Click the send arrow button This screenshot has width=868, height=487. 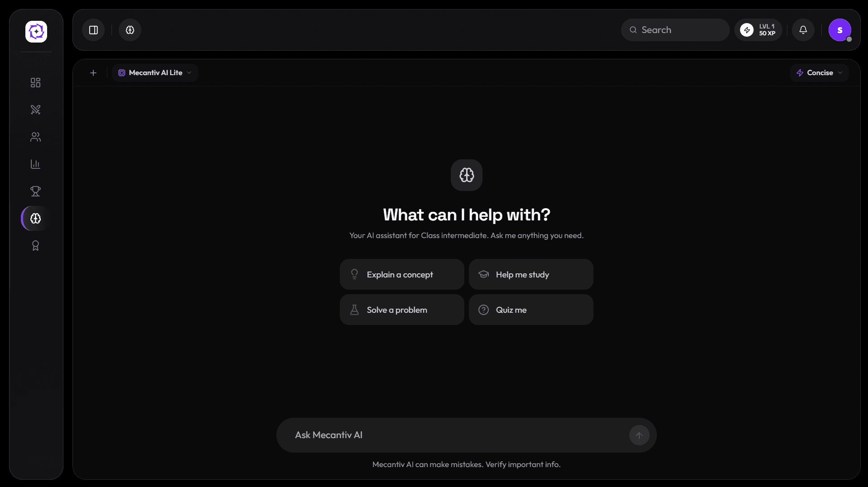[639, 435]
